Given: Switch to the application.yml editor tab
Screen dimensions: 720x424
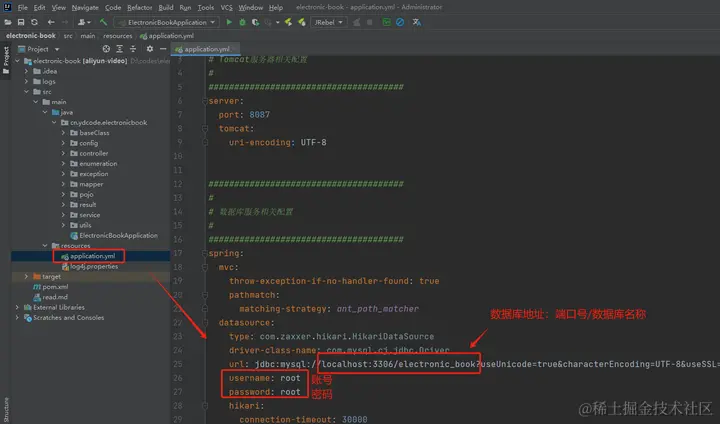Looking at the screenshot, I should pos(206,49).
